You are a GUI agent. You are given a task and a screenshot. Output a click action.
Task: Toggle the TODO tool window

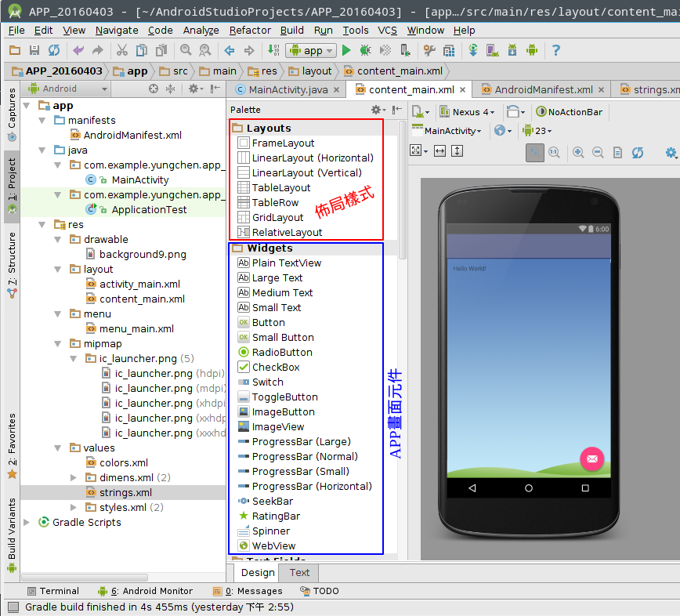[x=320, y=591]
